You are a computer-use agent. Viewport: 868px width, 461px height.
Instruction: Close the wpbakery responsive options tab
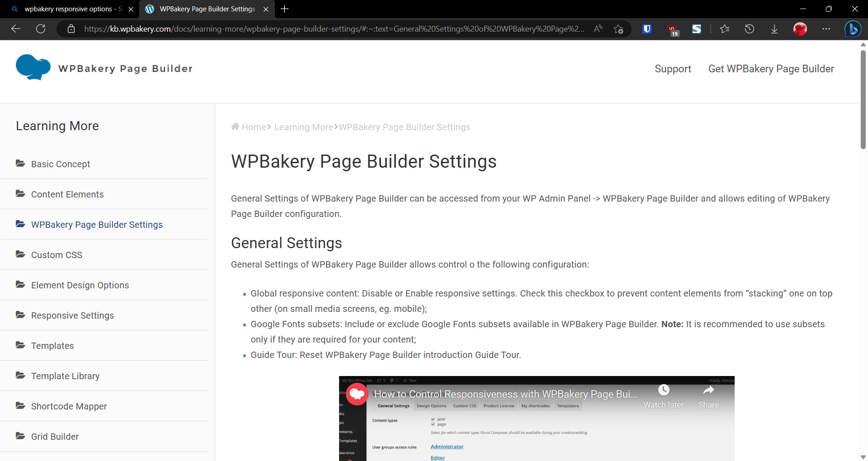pyautogui.click(x=131, y=9)
